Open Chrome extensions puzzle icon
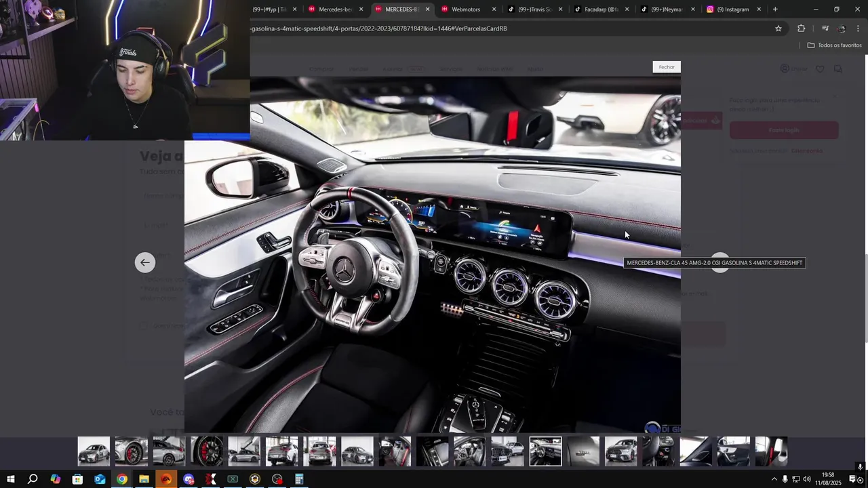 click(x=801, y=28)
